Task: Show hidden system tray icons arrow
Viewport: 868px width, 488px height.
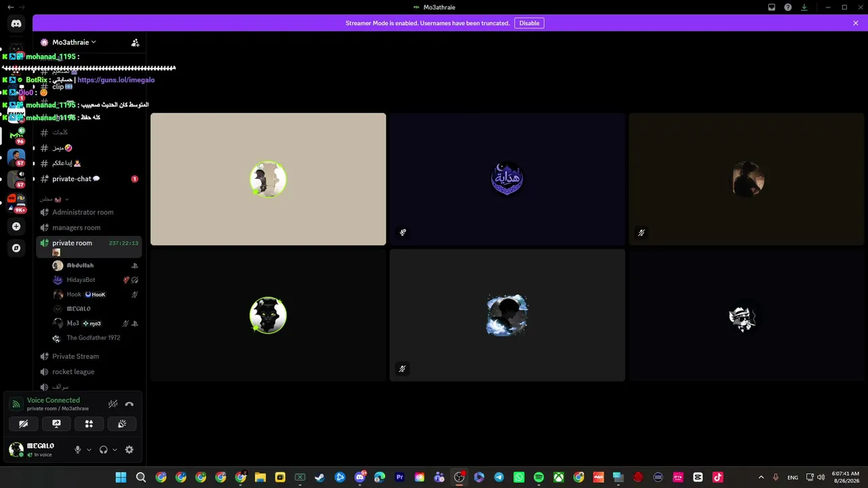Action: (761, 477)
